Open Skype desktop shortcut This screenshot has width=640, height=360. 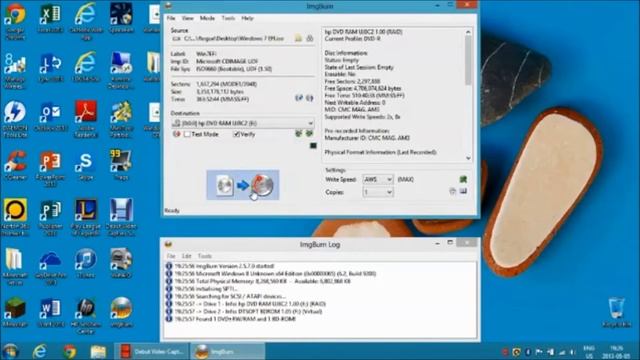86,165
